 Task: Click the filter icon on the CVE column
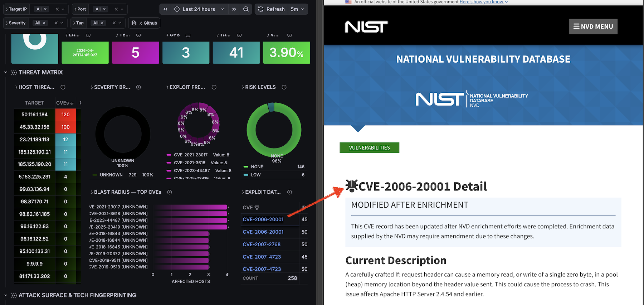[257, 208]
